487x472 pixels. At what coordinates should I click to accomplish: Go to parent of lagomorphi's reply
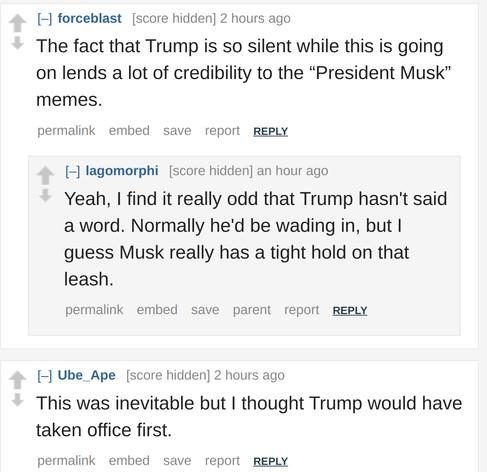[252, 310]
